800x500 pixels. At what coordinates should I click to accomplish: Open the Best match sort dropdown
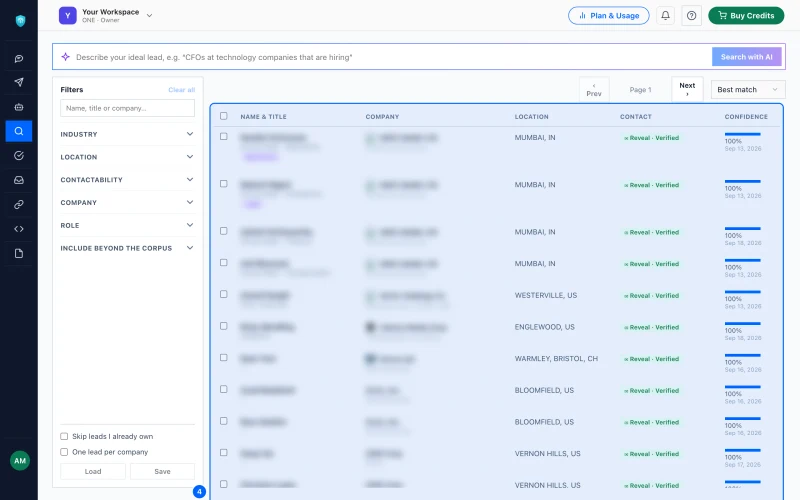pyautogui.click(x=748, y=90)
